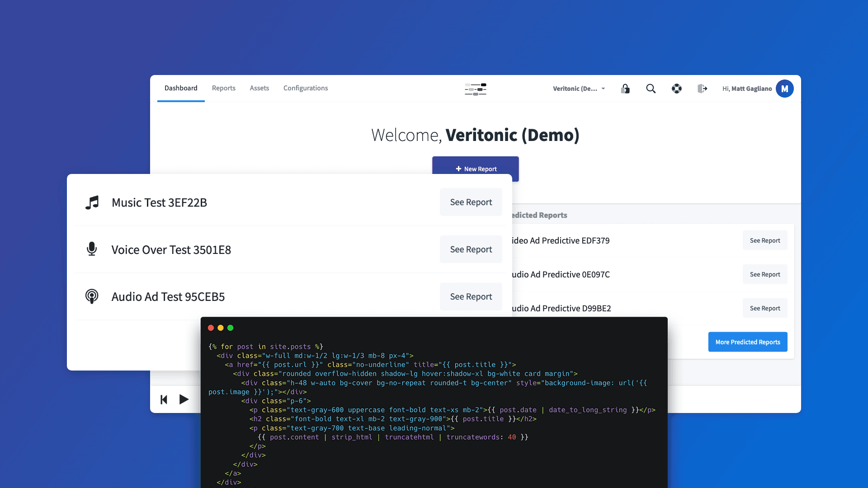See report for Audio Ad Predictive D99BE2
868x488 pixels.
coord(765,308)
